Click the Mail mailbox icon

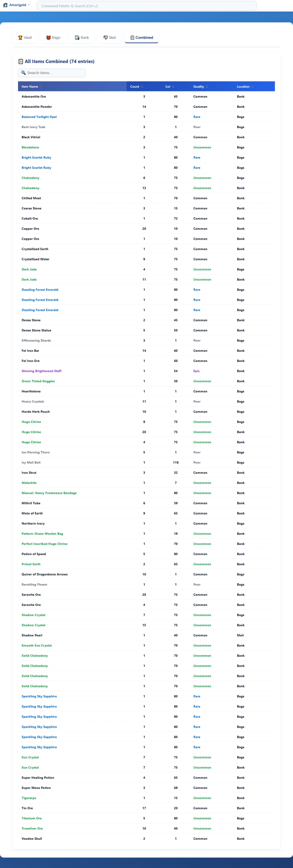click(106, 38)
